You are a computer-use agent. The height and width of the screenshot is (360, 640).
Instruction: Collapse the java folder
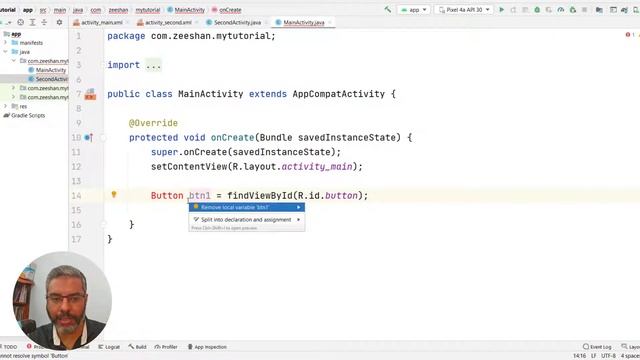5,52
